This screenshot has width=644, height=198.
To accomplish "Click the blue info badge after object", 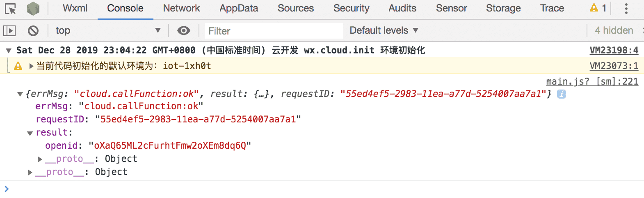I will pos(561,94).
